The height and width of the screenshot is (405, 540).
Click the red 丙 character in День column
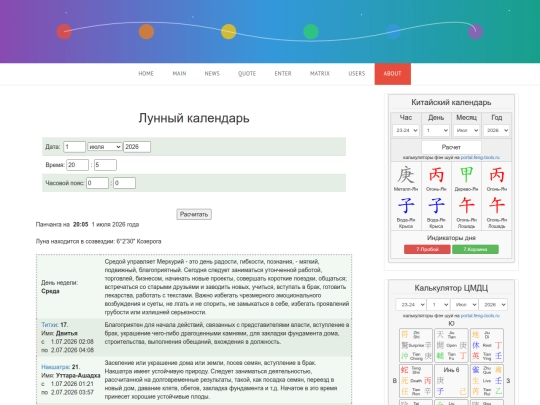(x=436, y=175)
